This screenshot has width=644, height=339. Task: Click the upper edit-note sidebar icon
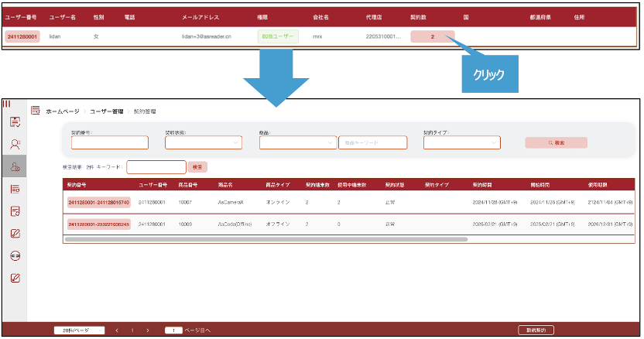pos(14,233)
